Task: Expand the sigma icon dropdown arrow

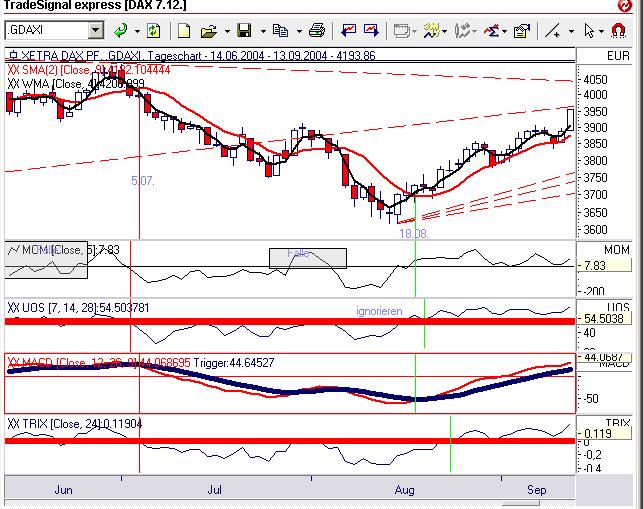Action: [504, 31]
